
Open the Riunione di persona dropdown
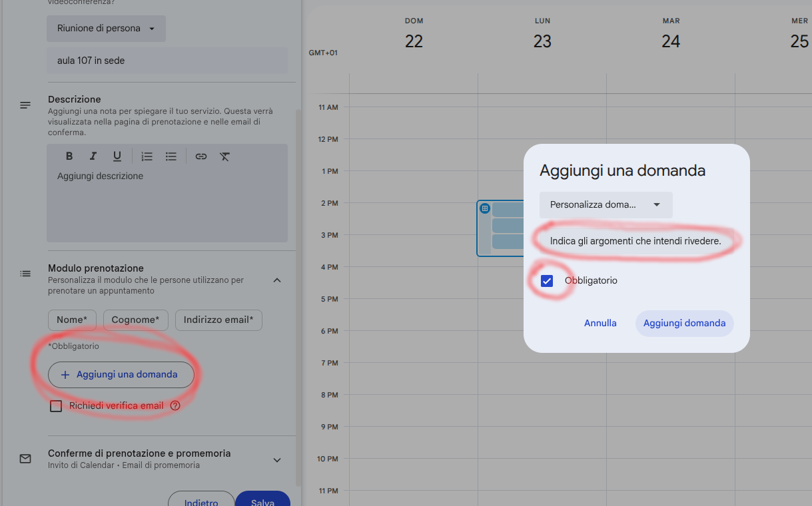click(106, 29)
